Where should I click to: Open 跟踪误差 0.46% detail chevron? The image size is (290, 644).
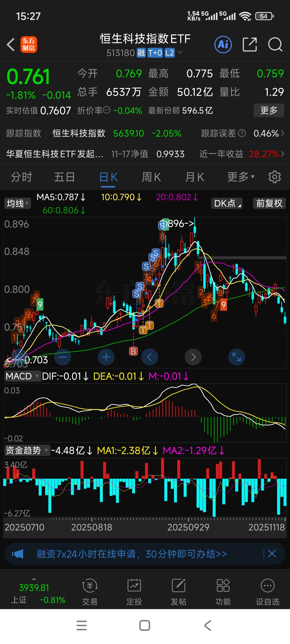[x=282, y=133]
